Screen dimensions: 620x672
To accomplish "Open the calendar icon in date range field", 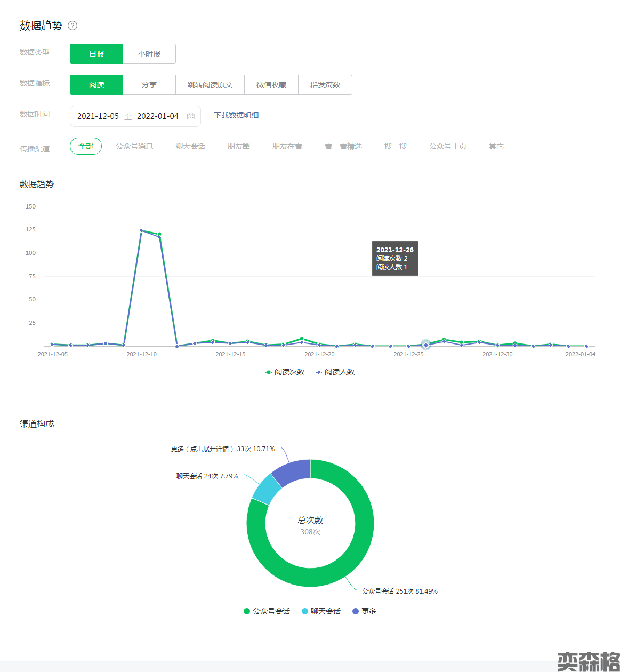I will tap(191, 116).
